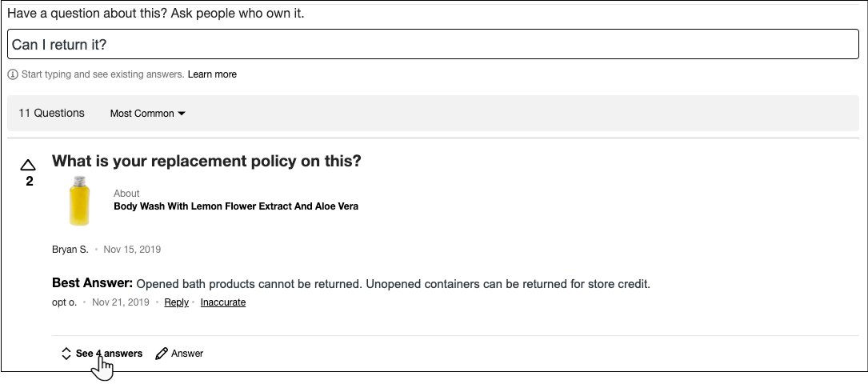This screenshot has width=868, height=384.
Task: Click the pencil icon next to Answer
Action: tap(162, 354)
